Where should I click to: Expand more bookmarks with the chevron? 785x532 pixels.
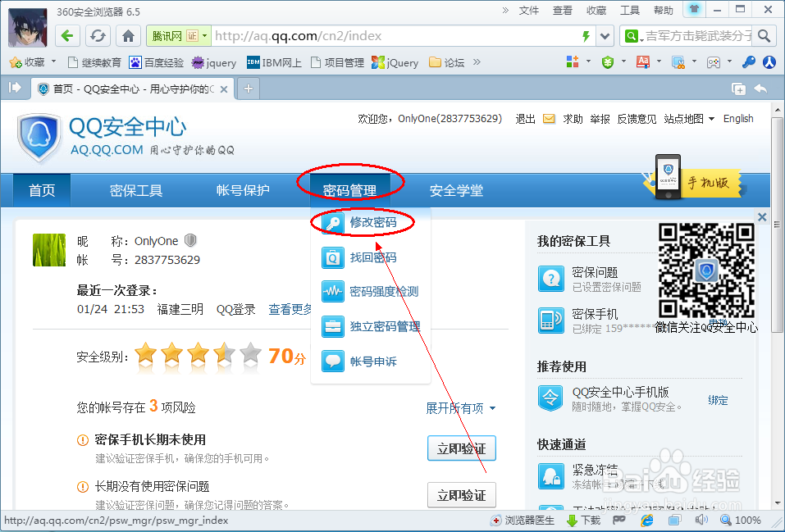[477, 62]
